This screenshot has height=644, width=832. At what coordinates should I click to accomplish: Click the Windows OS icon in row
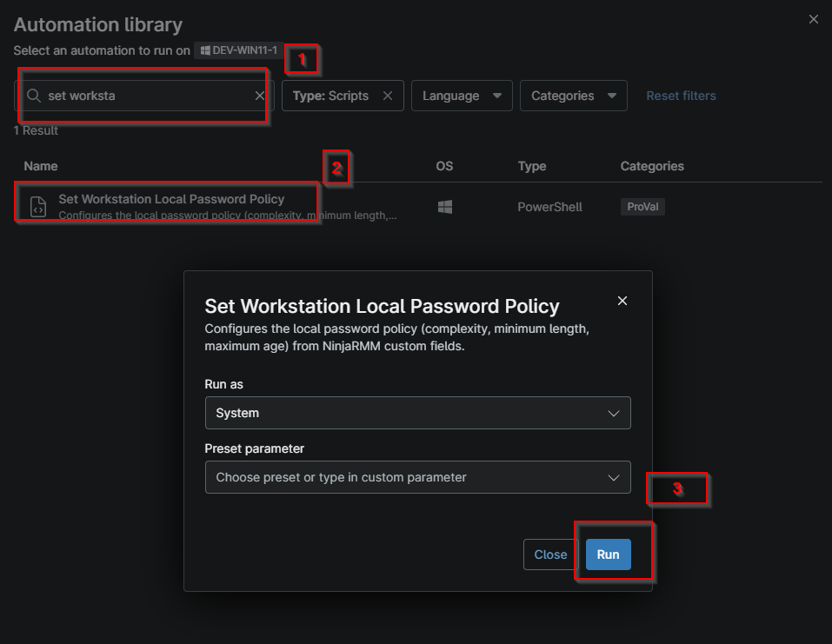click(x=445, y=207)
